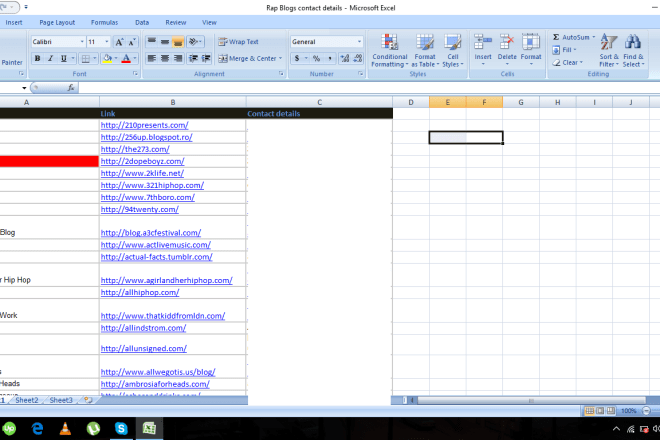Viewport: 660px width, 440px height.
Task: Toggle middle vertical alignment
Action: tap(165, 42)
